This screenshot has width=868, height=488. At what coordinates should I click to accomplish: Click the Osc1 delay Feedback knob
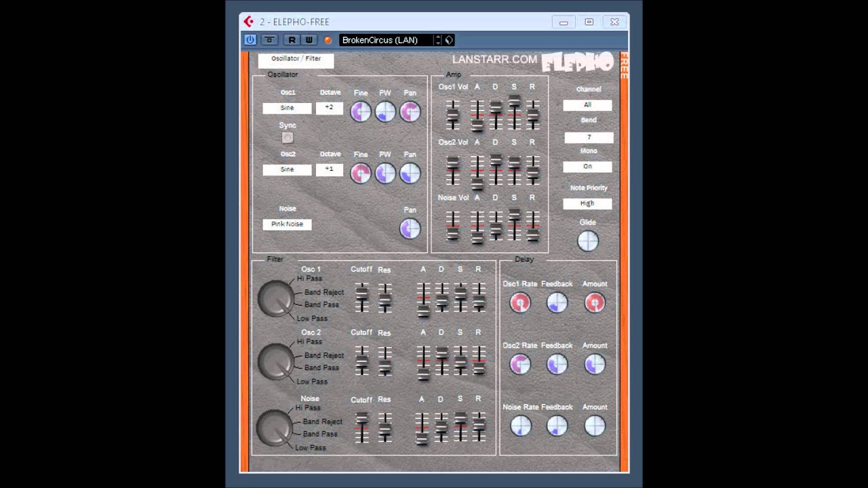tap(557, 303)
